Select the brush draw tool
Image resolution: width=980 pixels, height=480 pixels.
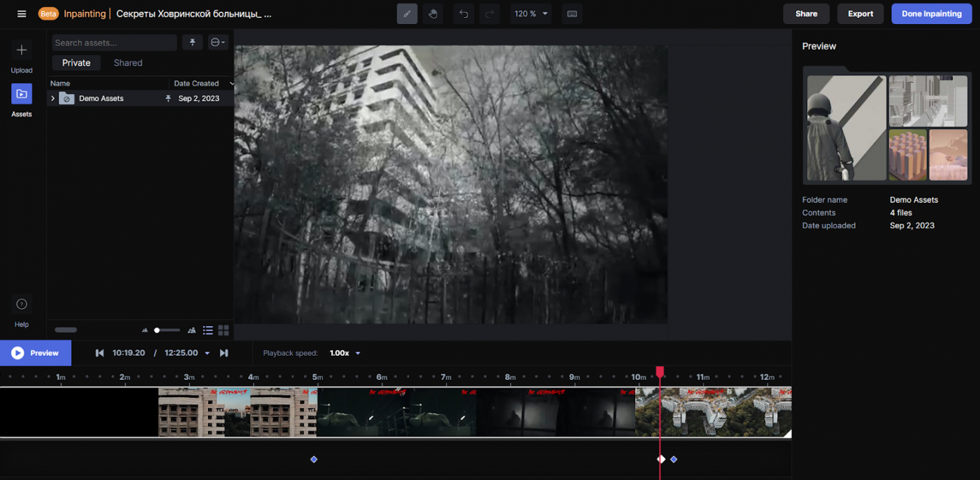click(x=407, y=14)
